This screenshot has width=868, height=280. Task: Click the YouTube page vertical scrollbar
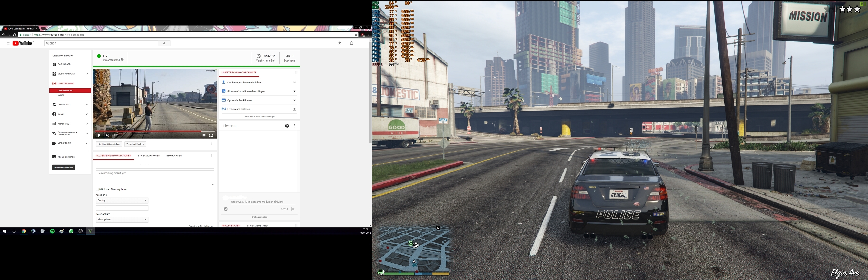tap(370, 92)
